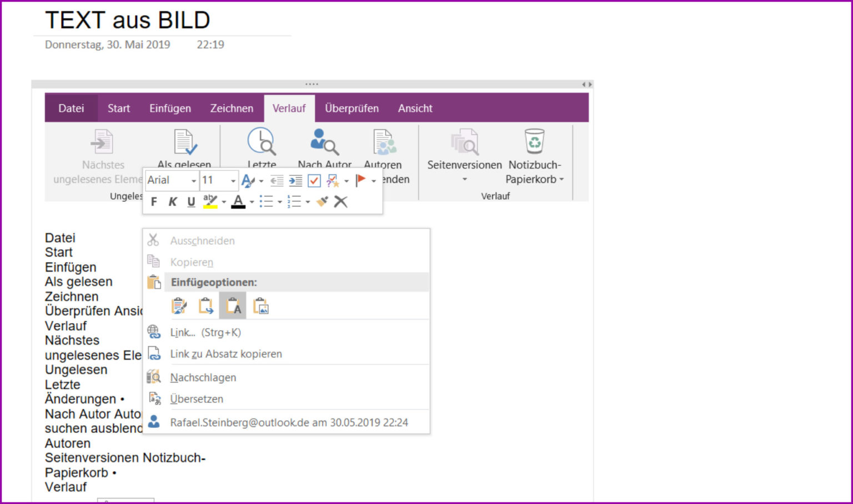Viewport: 853px width, 504px height.
Task: Click the Kopieren copy icon
Action: [x=153, y=261]
